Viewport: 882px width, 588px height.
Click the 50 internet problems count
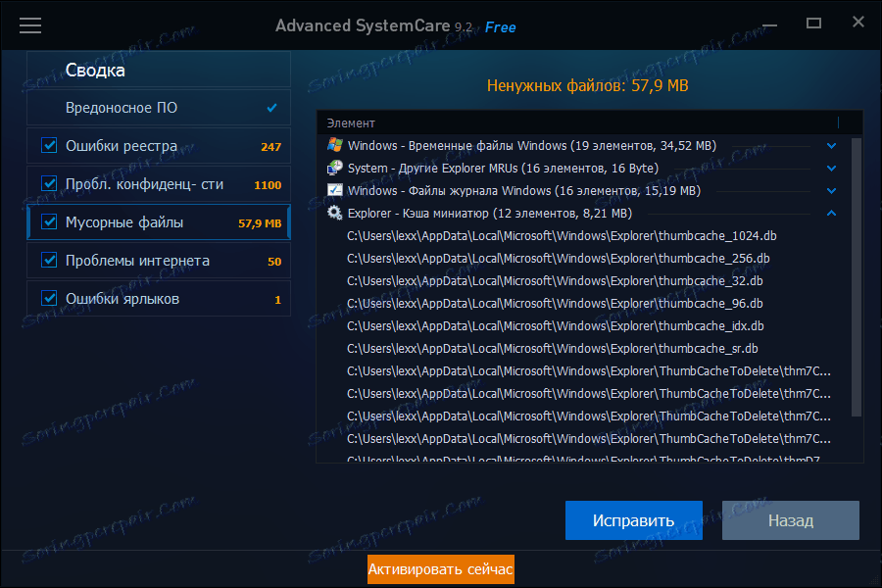(274, 262)
